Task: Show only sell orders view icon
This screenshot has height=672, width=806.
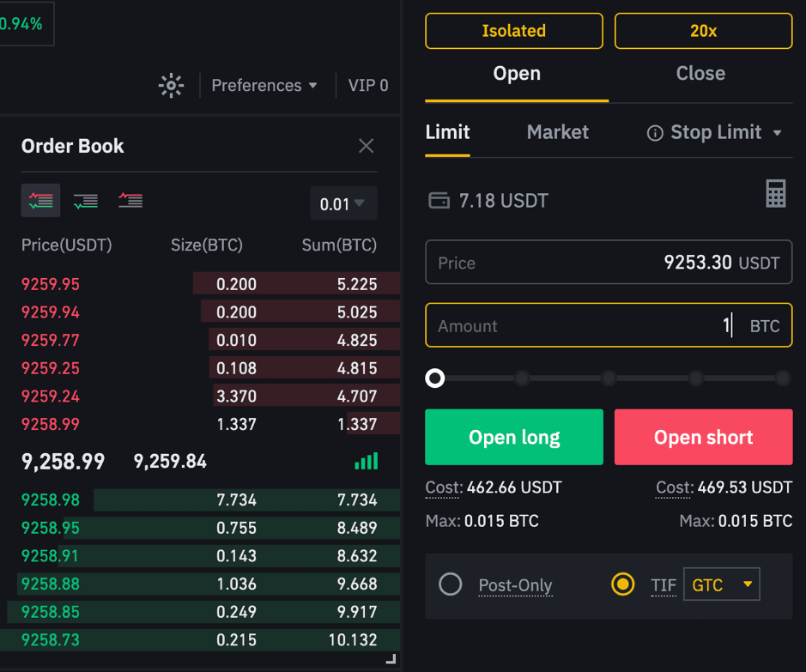Action: pos(130,200)
